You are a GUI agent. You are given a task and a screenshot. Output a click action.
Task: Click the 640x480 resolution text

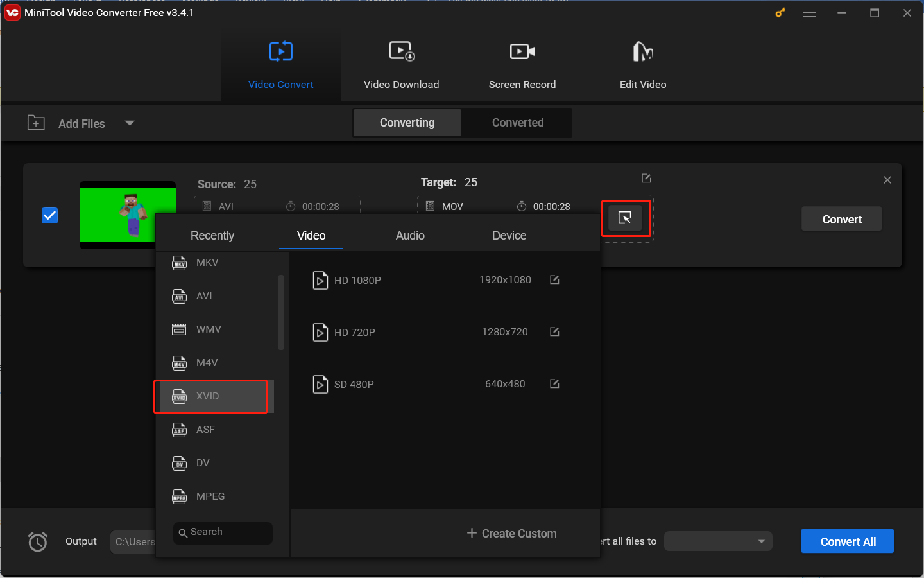(505, 384)
